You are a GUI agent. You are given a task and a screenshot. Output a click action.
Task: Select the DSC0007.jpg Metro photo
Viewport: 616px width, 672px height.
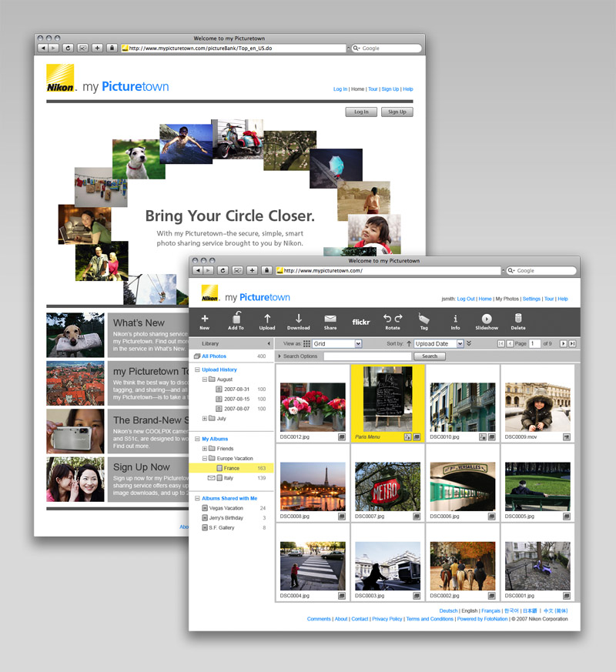(x=387, y=486)
